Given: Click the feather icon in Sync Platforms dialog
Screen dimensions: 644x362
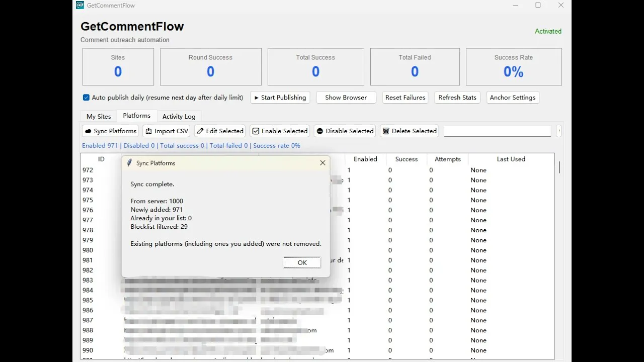Looking at the screenshot, I should tap(129, 163).
